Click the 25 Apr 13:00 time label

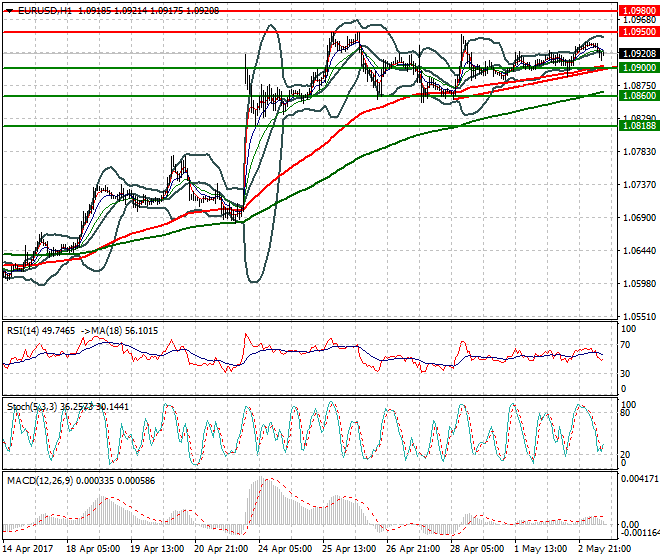[349, 549]
